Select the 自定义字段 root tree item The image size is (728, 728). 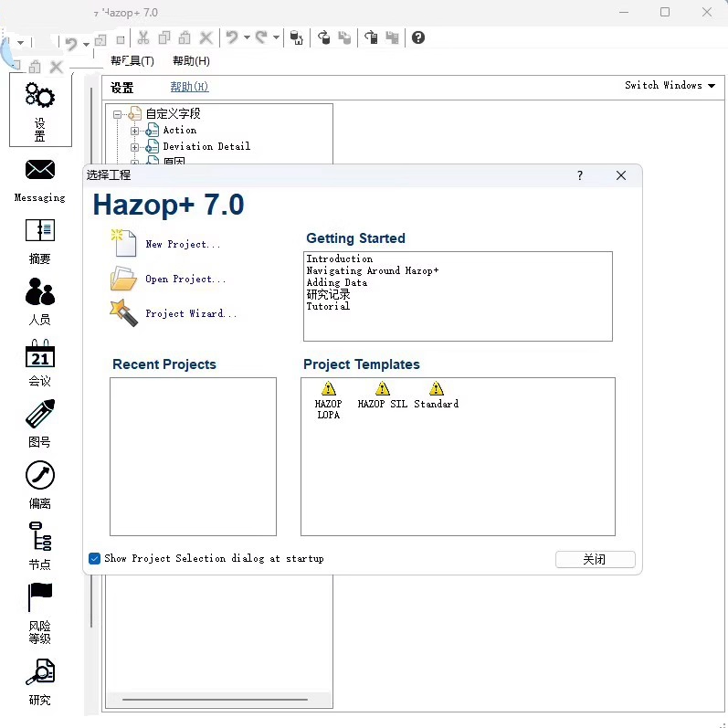coord(174,113)
